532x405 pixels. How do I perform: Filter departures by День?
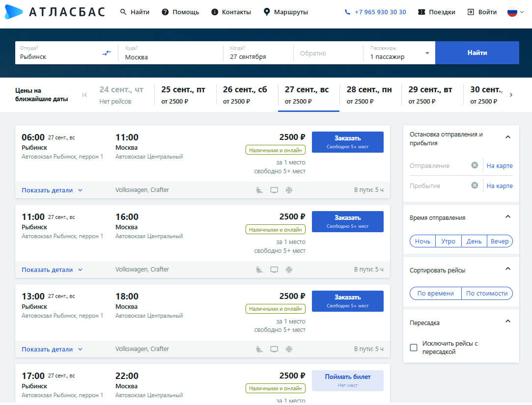pyautogui.click(x=474, y=241)
